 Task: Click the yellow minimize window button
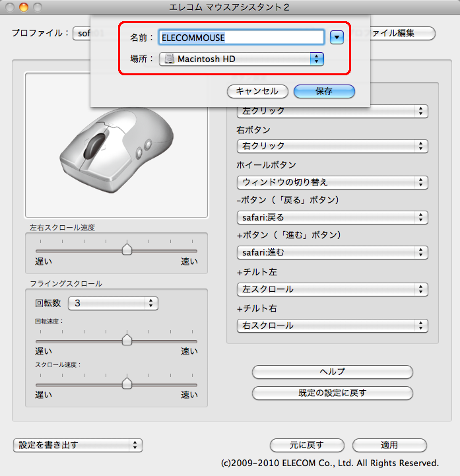[x=23, y=7]
